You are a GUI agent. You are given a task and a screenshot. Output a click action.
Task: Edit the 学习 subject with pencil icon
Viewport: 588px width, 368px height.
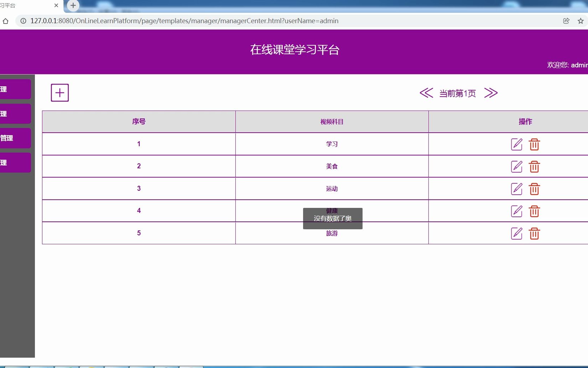click(x=516, y=144)
